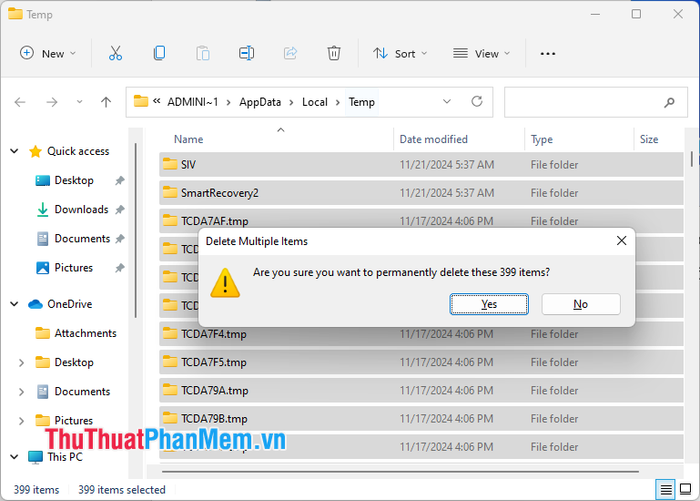The height and width of the screenshot is (501, 700).
Task: Open the See more ellipsis menu
Action: click(x=548, y=54)
